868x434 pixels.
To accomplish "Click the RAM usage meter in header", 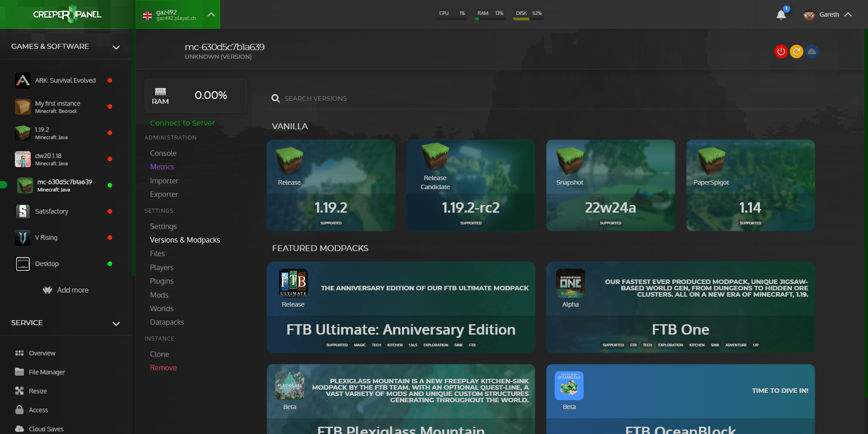I will point(490,14).
